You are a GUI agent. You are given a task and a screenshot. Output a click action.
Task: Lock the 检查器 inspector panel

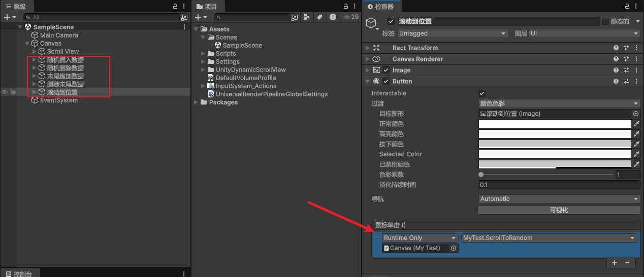tap(627, 6)
